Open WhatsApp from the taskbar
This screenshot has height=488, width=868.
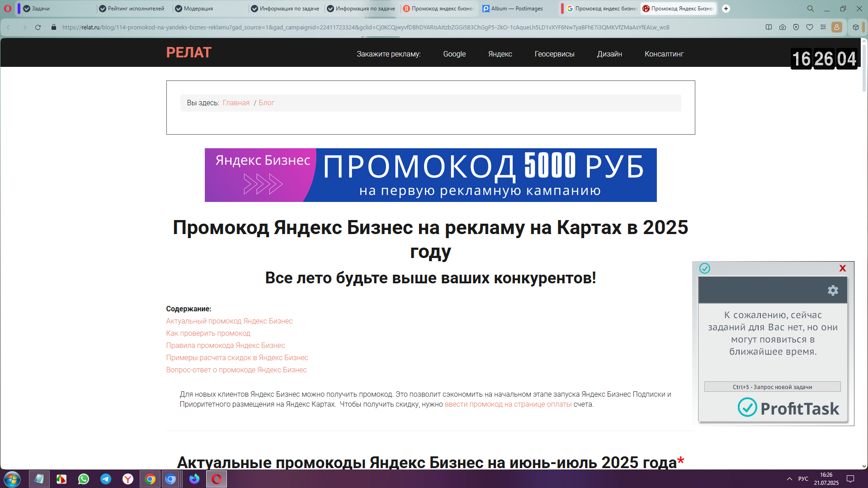tap(84, 479)
